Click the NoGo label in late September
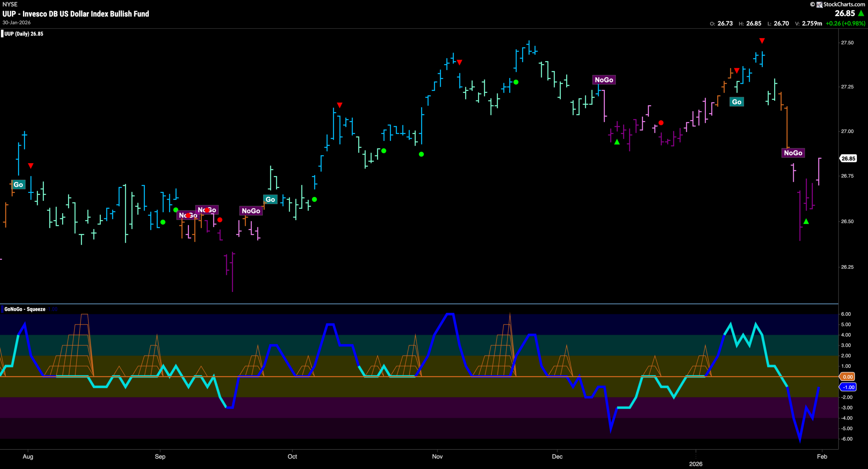868x469 pixels. pyautogui.click(x=251, y=211)
